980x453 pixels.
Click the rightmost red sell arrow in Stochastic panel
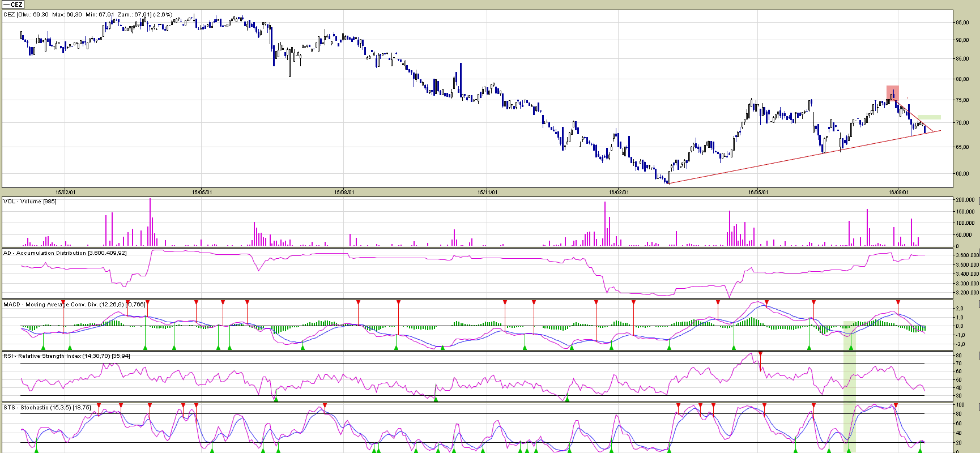pos(896,405)
